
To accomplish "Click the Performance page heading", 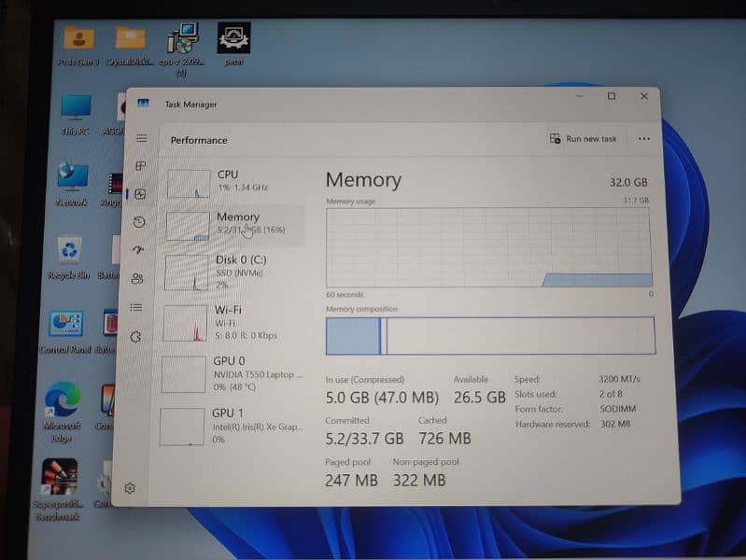I will point(199,140).
